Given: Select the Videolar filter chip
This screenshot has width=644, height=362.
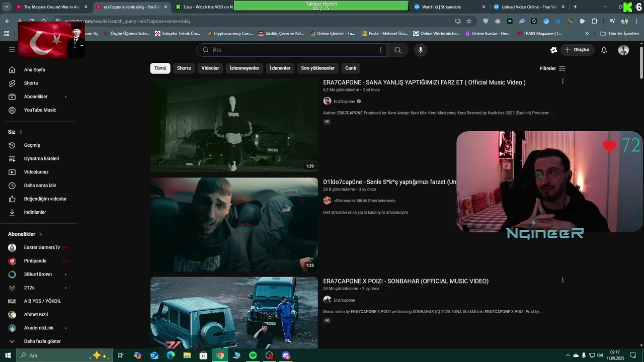Looking at the screenshot, I should click(210, 68).
